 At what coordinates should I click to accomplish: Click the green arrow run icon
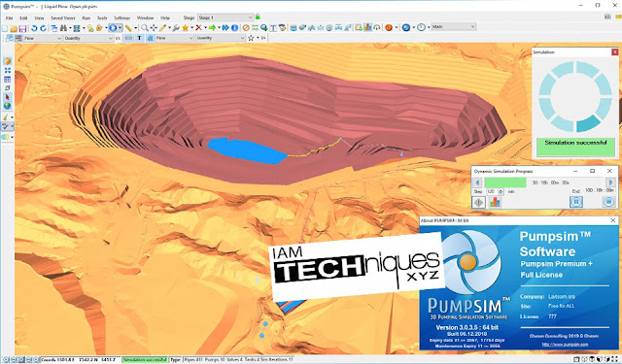212,28
